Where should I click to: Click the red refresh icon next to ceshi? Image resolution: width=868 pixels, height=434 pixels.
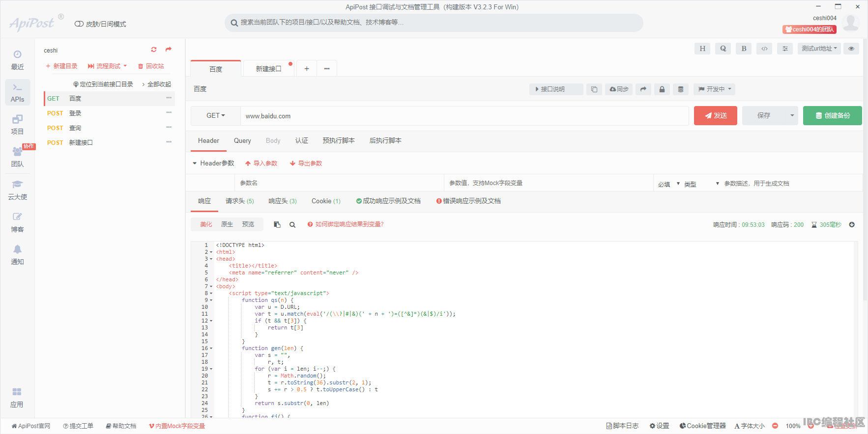point(154,50)
